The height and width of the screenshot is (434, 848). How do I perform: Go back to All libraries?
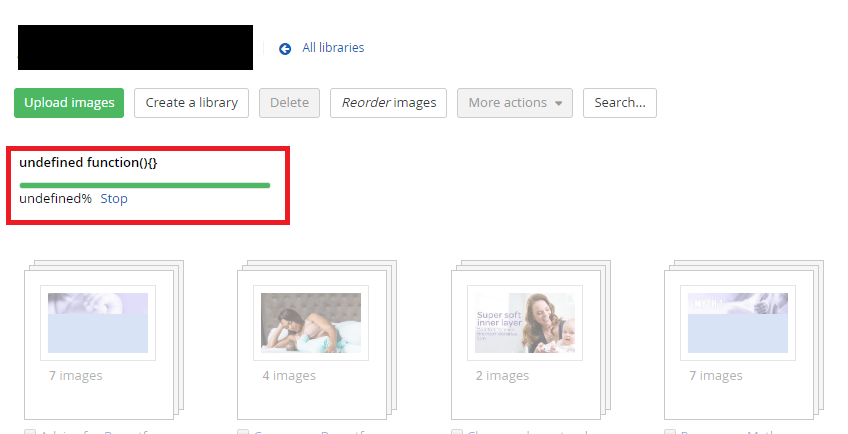coord(333,48)
